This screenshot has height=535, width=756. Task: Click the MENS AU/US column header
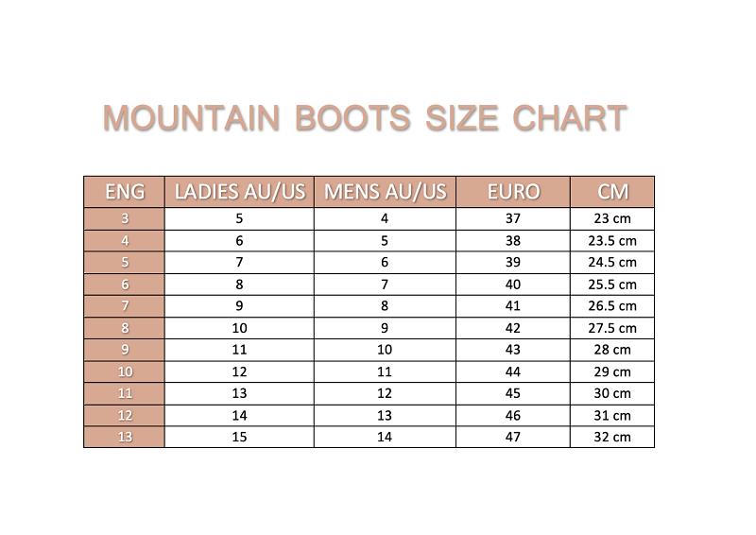[x=385, y=192]
